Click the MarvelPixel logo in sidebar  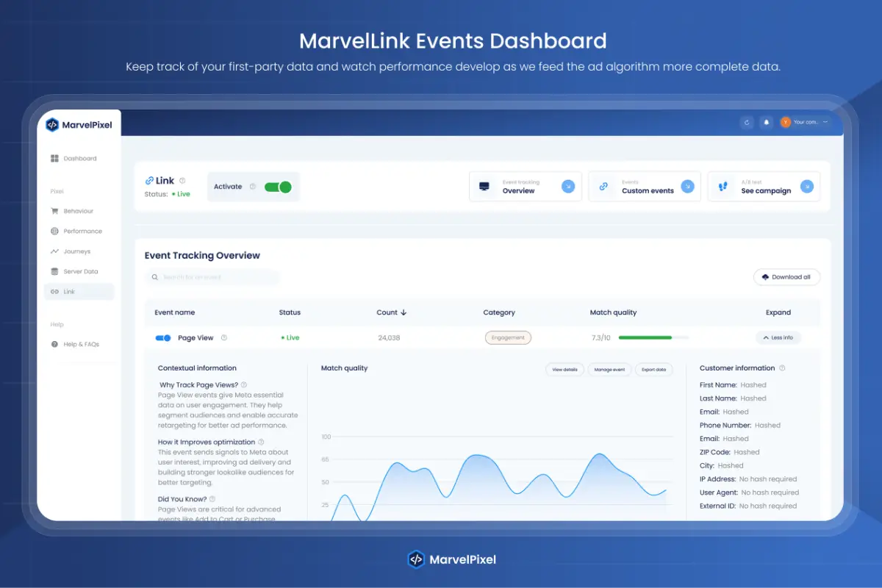click(79, 125)
